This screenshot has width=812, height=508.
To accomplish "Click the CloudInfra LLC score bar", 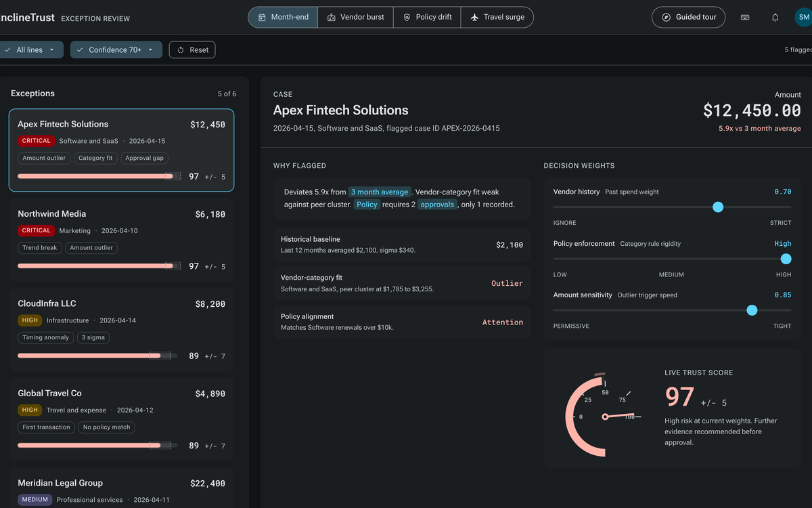I will 97,356.
